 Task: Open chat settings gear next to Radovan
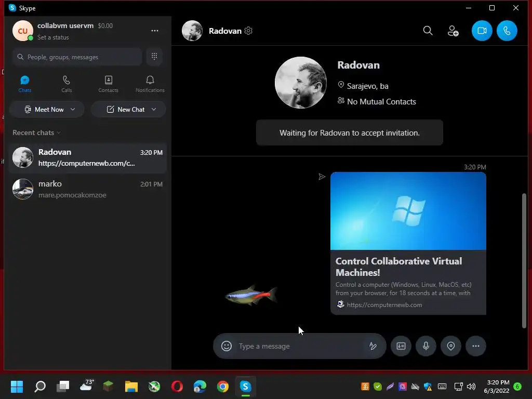click(248, 31)
